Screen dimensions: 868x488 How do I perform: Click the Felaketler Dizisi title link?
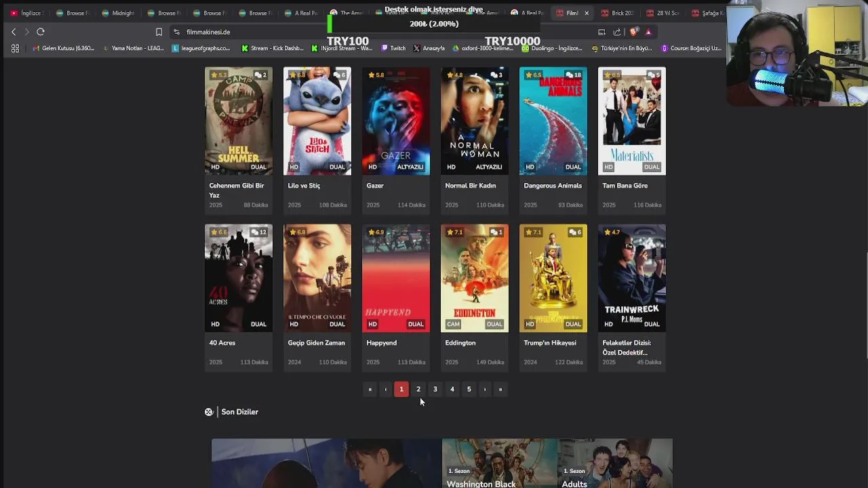(627, 347)
